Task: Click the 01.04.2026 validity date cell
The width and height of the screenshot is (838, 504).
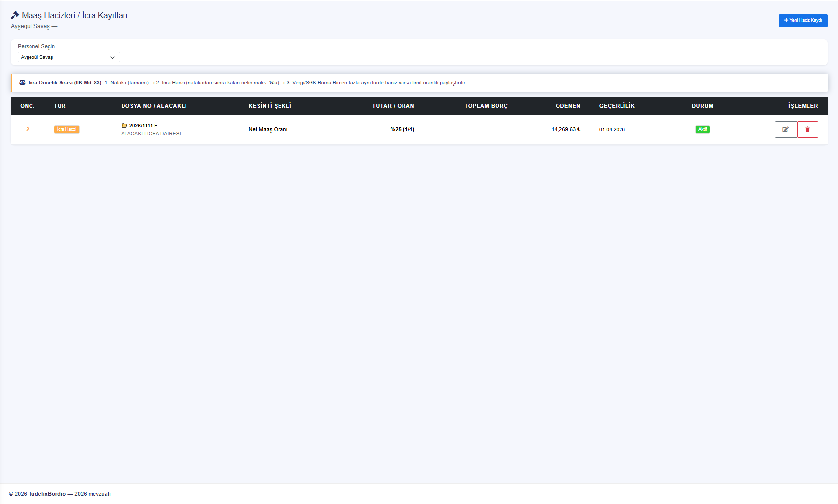Action: point(612,130)
